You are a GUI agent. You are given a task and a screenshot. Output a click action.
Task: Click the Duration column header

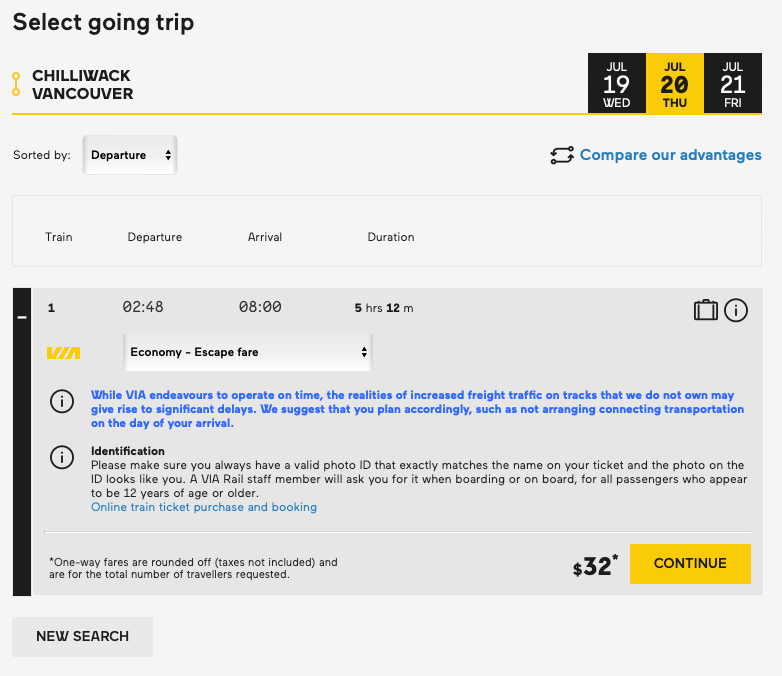[391, 237]
